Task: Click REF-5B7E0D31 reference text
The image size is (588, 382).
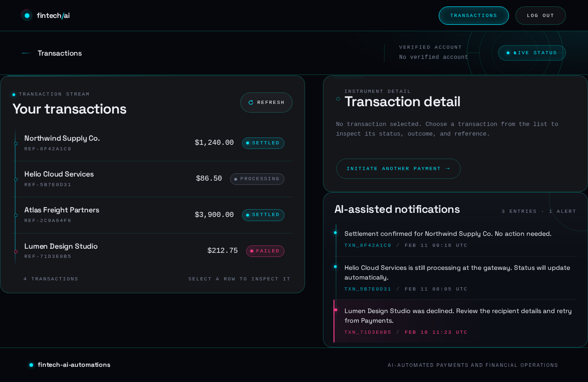Action: [48, 185]
